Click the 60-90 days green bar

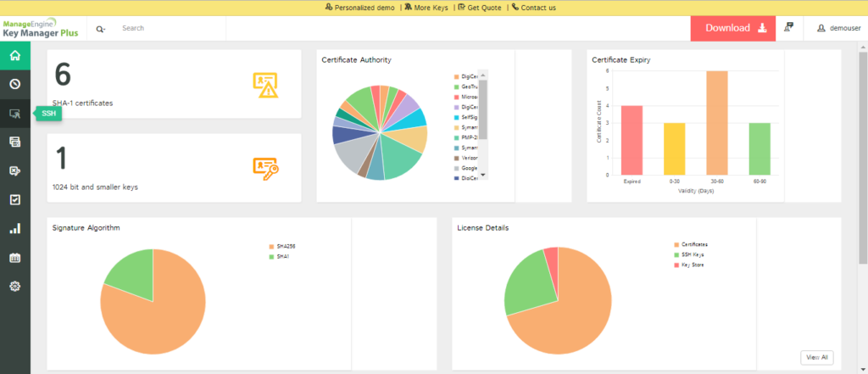[759, 149]
